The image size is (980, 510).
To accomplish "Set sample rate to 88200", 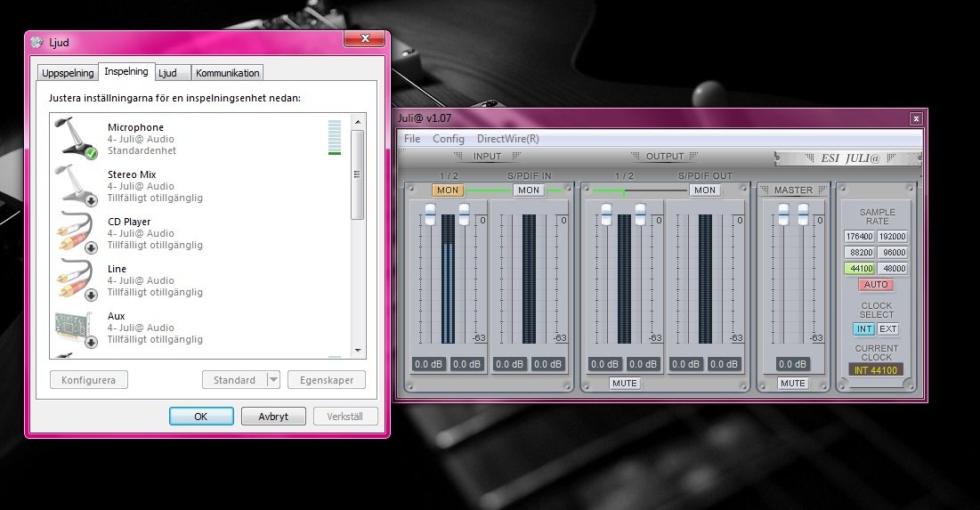I will 859,253.
